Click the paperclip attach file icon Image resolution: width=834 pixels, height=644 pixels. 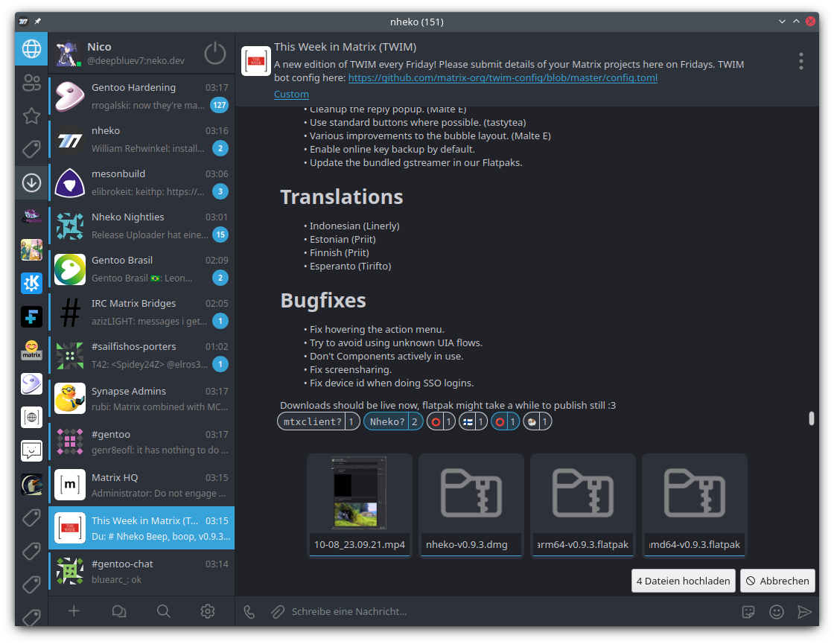[x=277, y=611]
